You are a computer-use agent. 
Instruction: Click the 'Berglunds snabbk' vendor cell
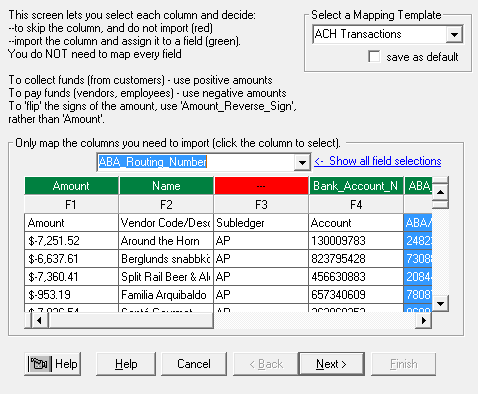(x=166, y=259)
